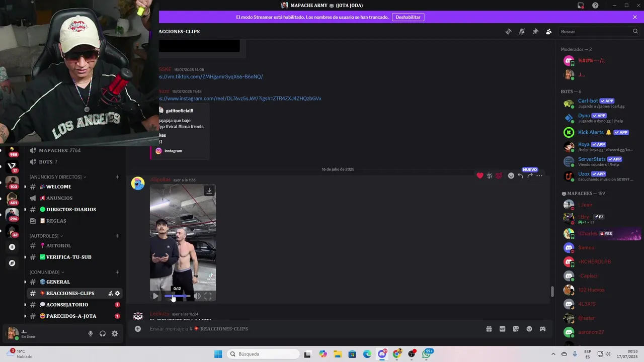Open the Windows Start button
This screenshot has width=644, height=362.
click(x=218, y=354)
